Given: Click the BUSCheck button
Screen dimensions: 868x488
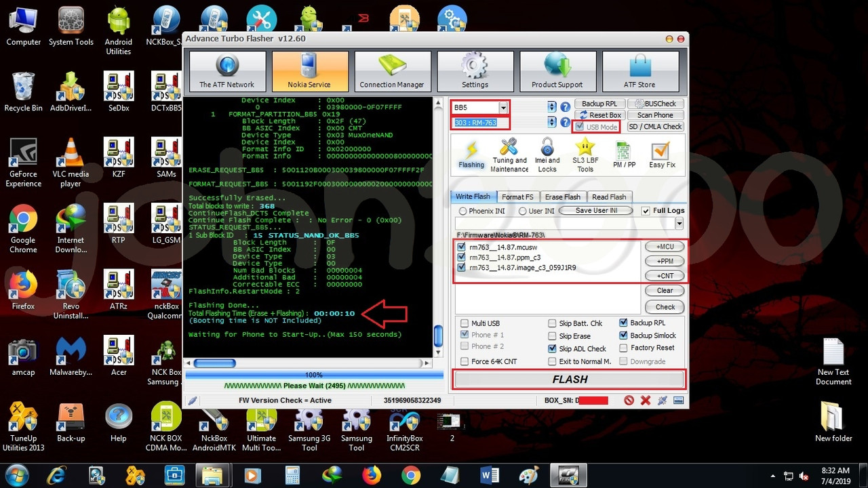Looking at the screenshot, I should [655, 104].
